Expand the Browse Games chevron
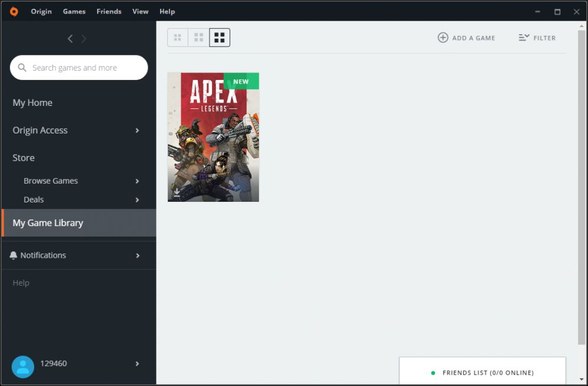The width and height of the screenshot is (588, 386). pyautogui.click(x=137, y=181)
